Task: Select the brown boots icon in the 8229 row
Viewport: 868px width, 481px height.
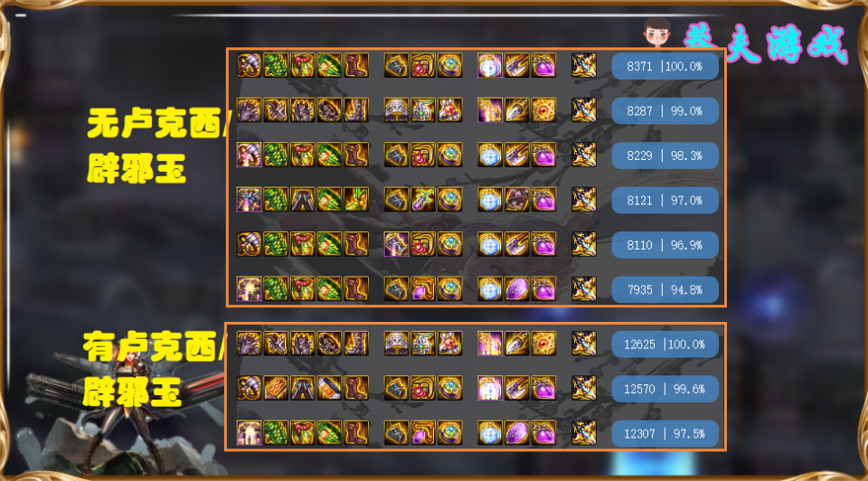Action: [x=356, y=155]
